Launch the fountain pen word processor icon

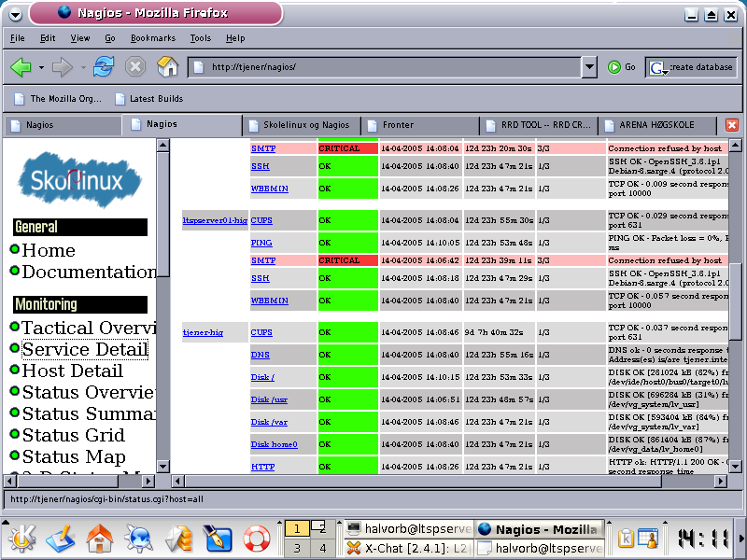click(x=217, y=539)
